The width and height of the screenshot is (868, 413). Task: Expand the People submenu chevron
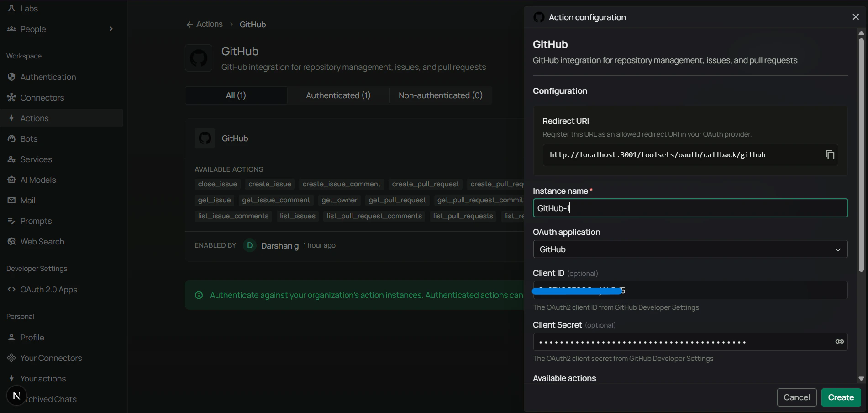click(x=111, y=29)
